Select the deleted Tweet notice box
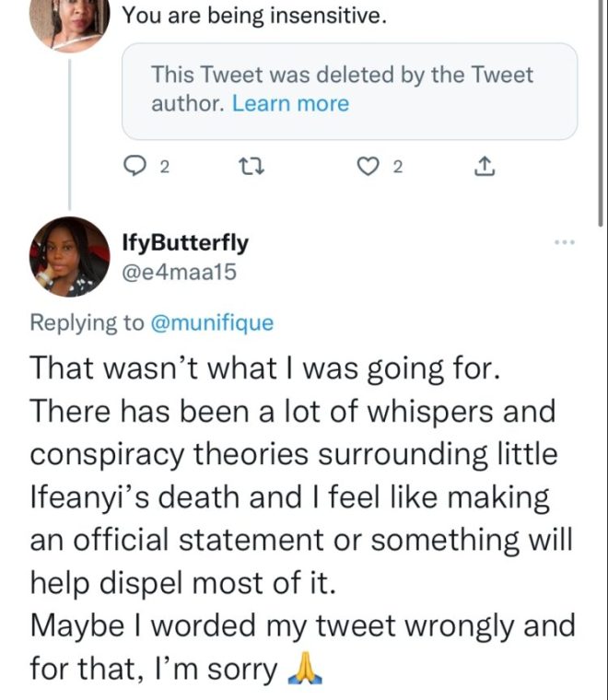Image resolution: width=608 pixels, height=700 pixels. tap(350, 90)
